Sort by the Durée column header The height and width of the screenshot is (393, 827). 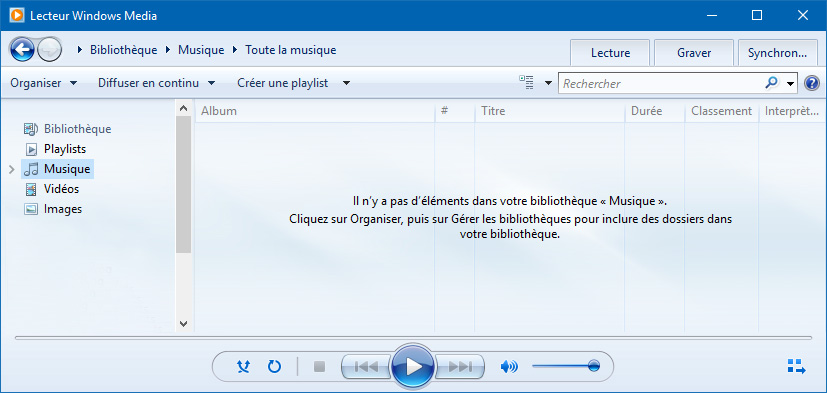tap(655, 111)
